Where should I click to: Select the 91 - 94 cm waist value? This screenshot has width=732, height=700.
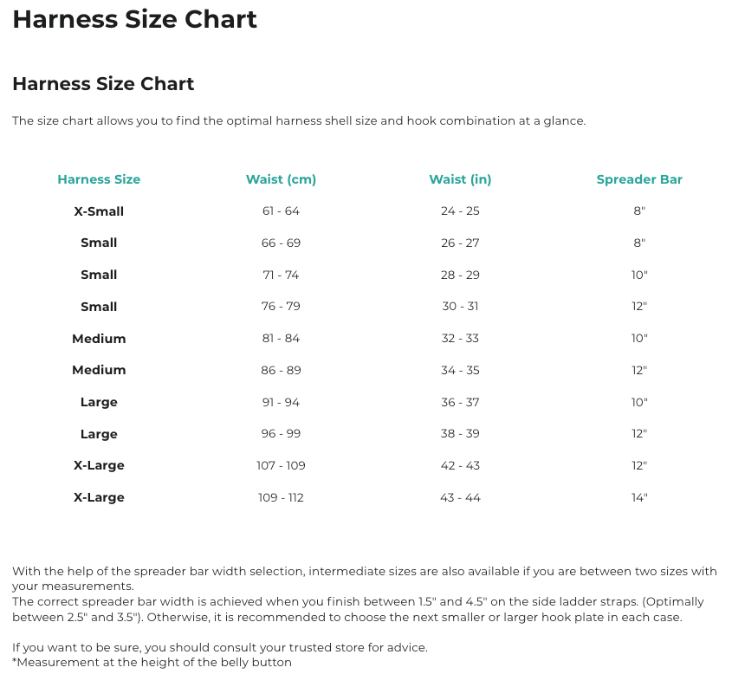(281, 402)
